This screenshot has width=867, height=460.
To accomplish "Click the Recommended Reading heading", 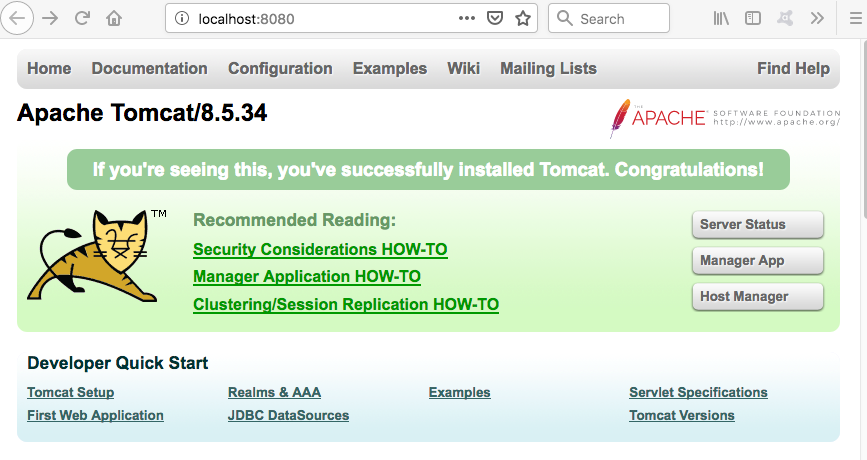I will tap(295, 220).
